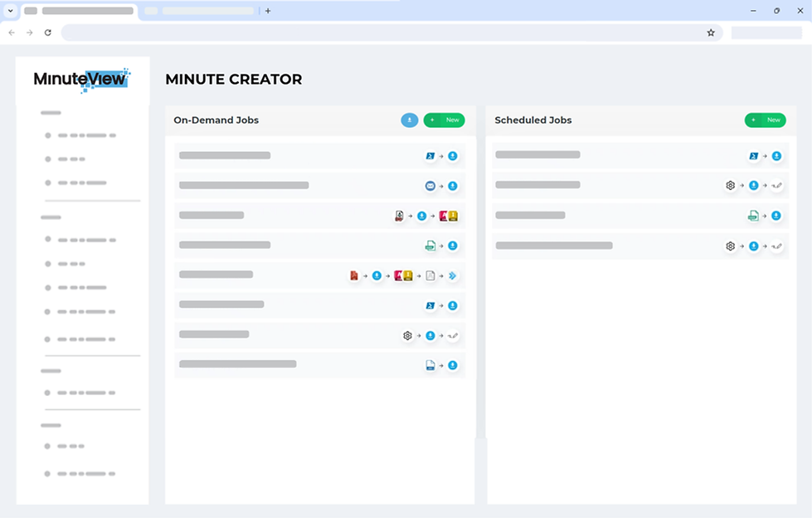Open the gear settings icon on the seventh On-Demand job
This screenshot has width=812, height=518.
pos(406,335)
